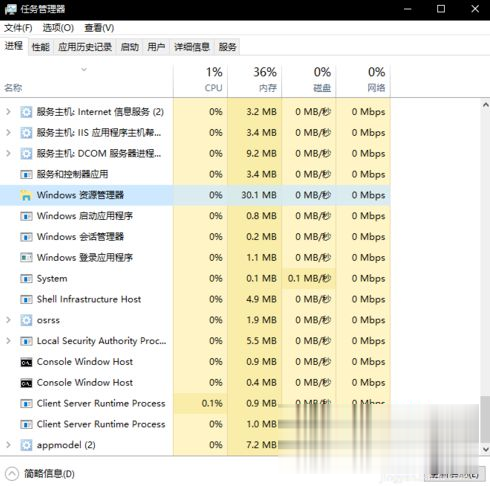Click the vertical scrollbar thumb

coord(485,419)
